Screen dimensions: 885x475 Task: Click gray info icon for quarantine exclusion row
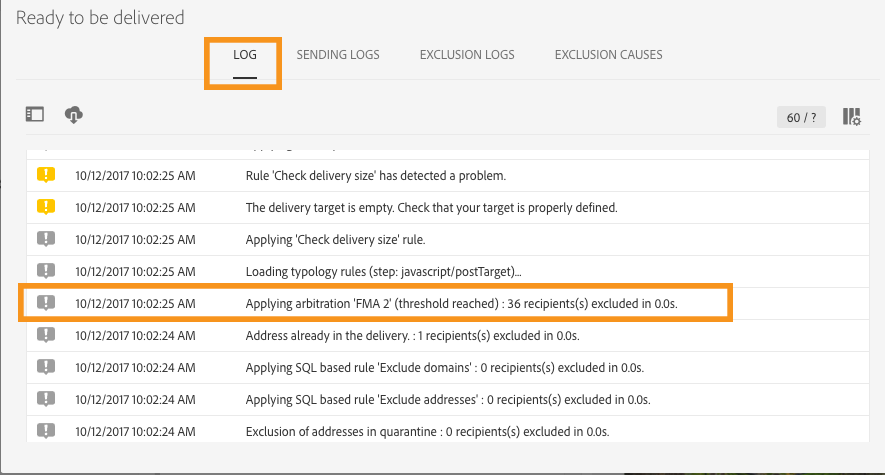[x=46, y=431]
